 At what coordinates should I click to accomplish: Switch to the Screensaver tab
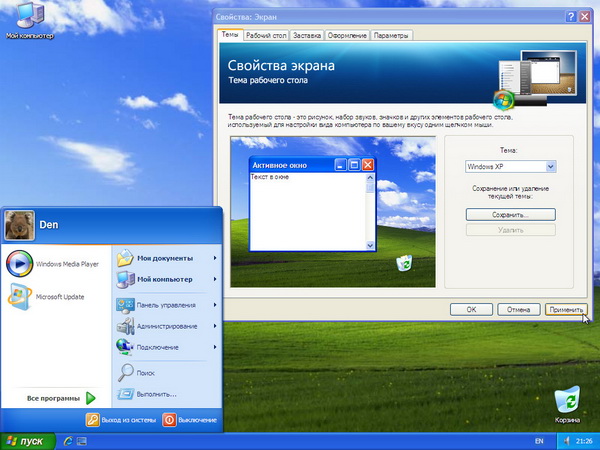308,35
